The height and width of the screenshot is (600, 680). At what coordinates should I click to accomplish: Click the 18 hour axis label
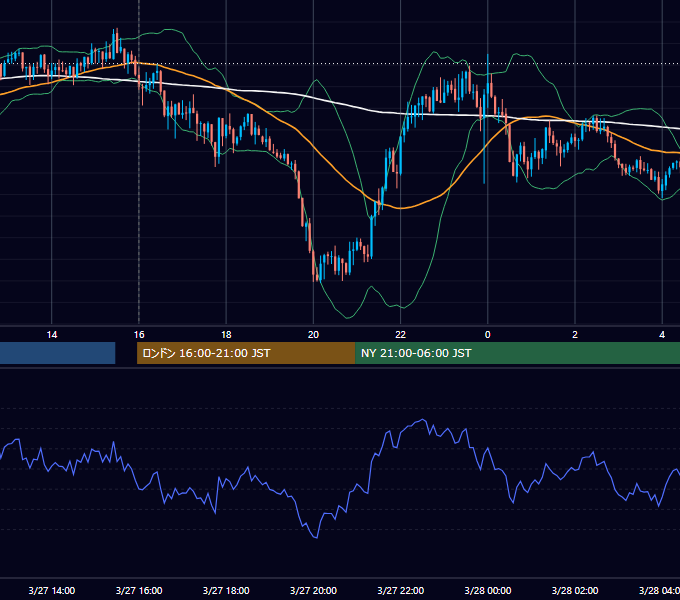click(x=226, y=335)
